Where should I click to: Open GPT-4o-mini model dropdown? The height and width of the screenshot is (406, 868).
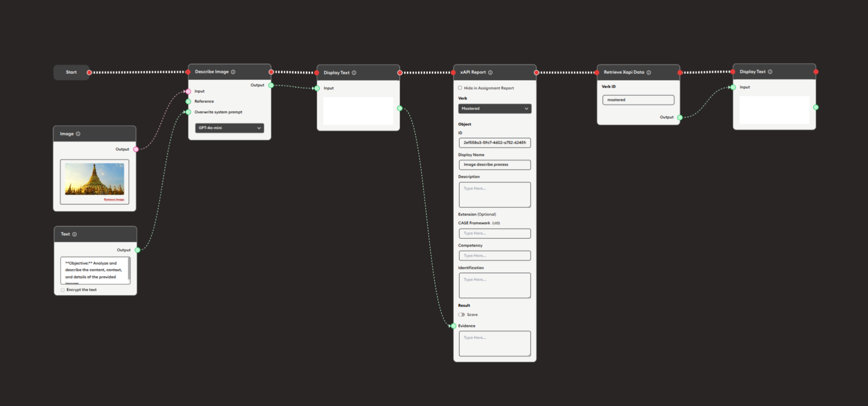(229, 128)
